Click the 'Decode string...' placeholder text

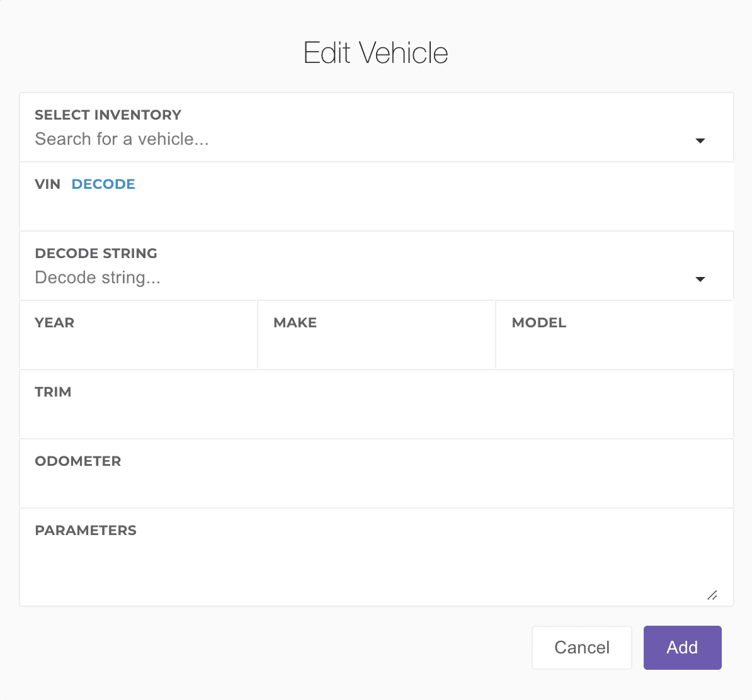98,278
